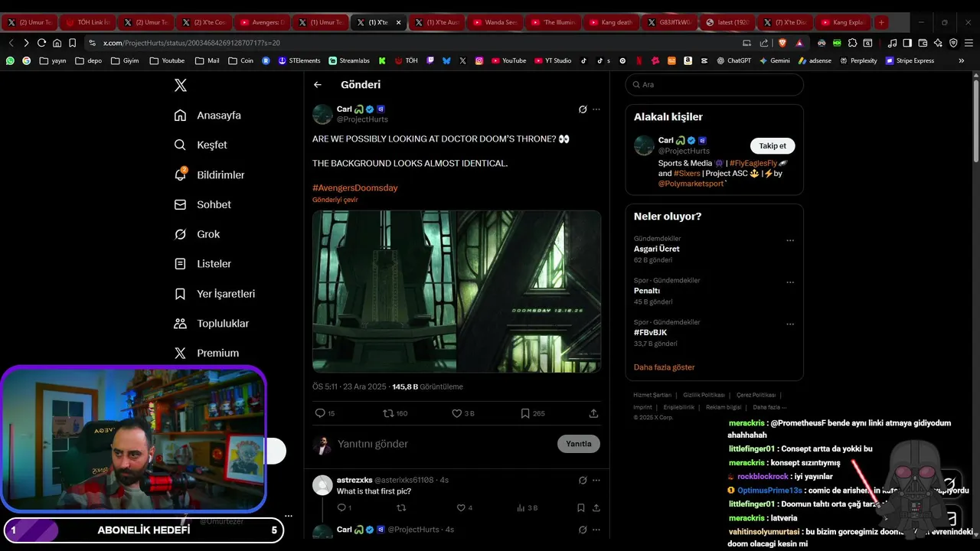Open YT Studio bookmark
Viewport: 980px width, 551px height.
(553, 60)
